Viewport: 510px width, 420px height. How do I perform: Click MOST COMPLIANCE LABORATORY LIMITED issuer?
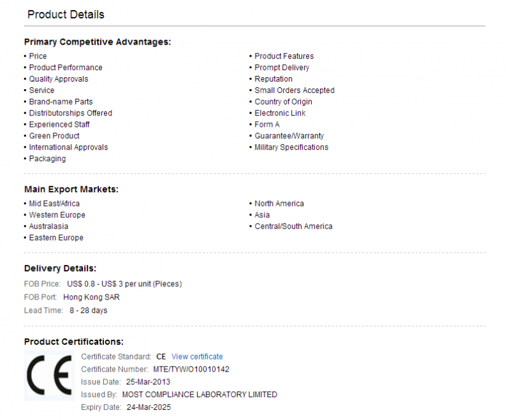click(x=200, y=395)
